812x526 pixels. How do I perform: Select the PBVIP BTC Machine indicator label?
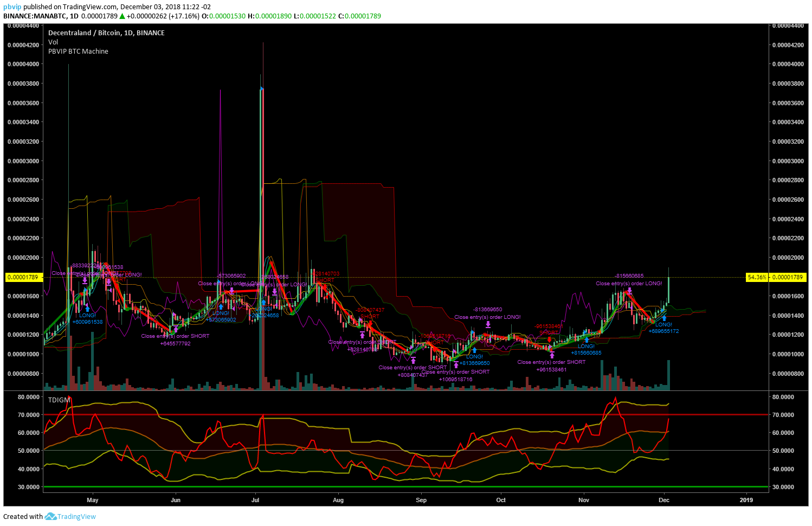78,52
